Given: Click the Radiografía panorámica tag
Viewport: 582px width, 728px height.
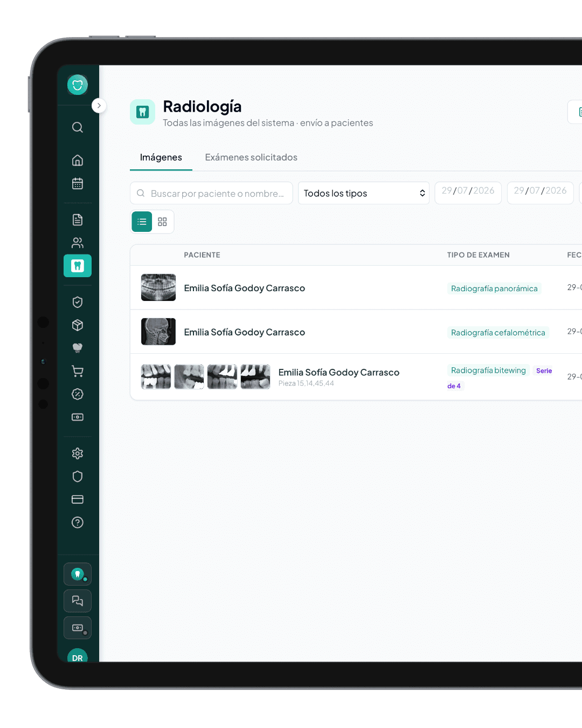Looking at the screenshot, I should tap(494, 289).
